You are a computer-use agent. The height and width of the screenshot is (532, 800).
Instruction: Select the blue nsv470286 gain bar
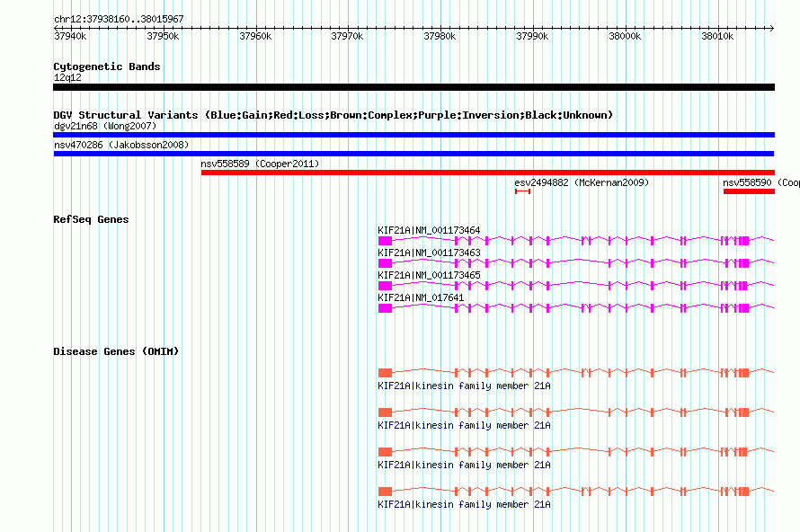[413, 154]
